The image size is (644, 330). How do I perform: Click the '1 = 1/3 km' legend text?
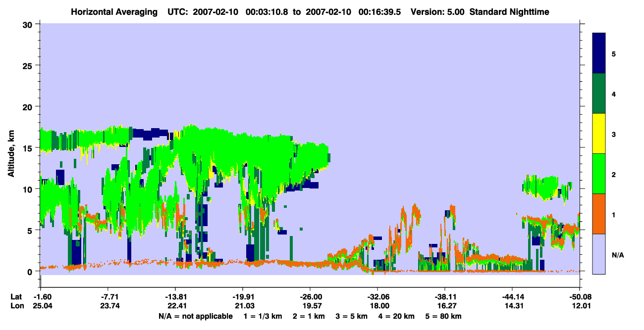(263, 316)
